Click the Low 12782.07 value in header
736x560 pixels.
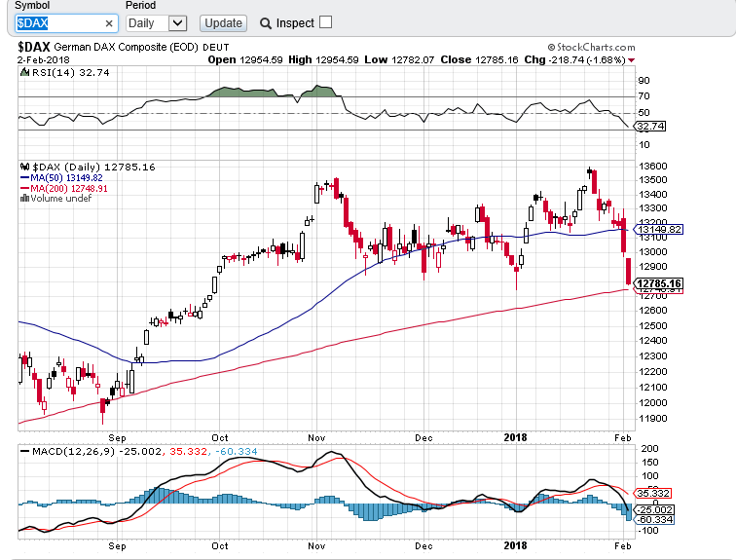(x=399, y=60)
